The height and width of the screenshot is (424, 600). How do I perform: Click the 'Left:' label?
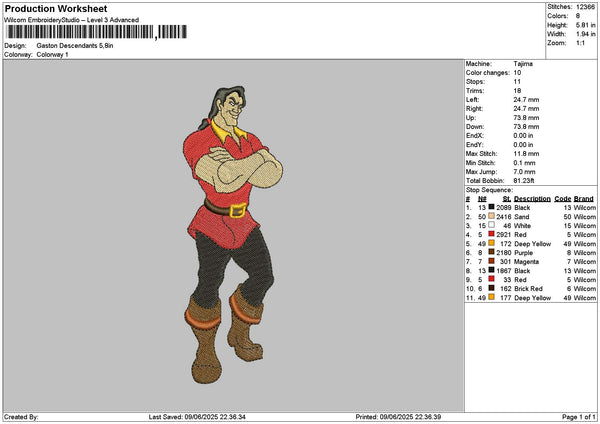(x=472, y=100)
